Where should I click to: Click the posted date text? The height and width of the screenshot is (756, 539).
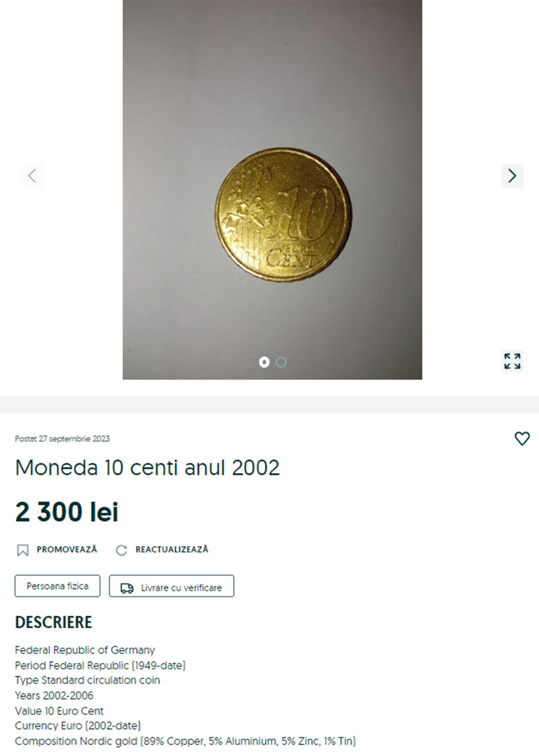(x=62, y=439)
